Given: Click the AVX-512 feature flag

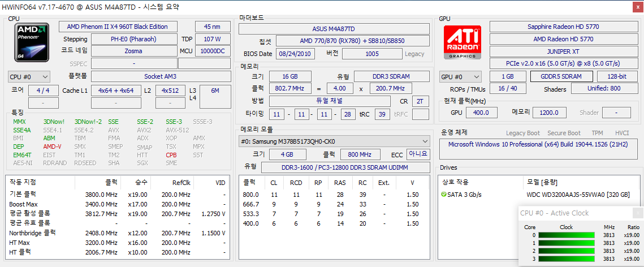Looking at the screenshot, I should click(178, 130).
